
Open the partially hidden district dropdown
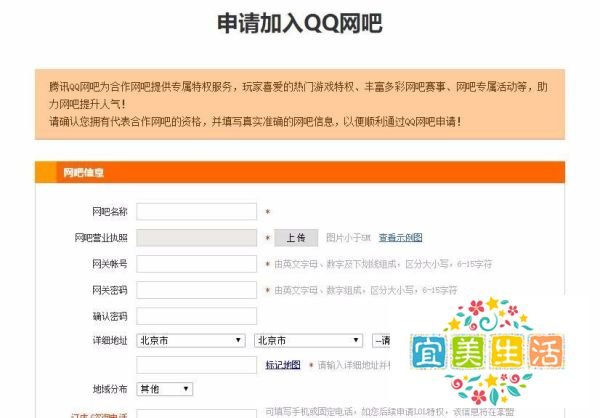381,340
